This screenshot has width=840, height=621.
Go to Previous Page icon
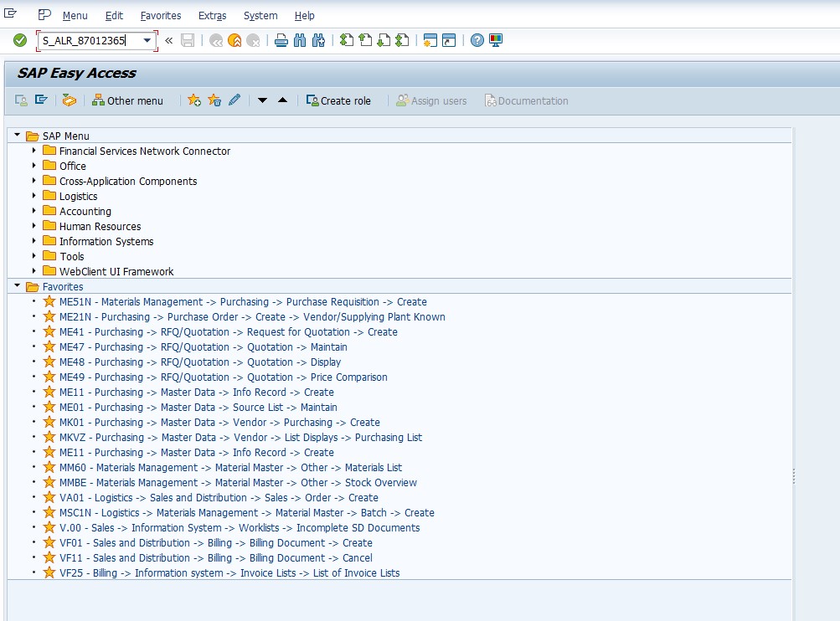[x=365, y=40]
